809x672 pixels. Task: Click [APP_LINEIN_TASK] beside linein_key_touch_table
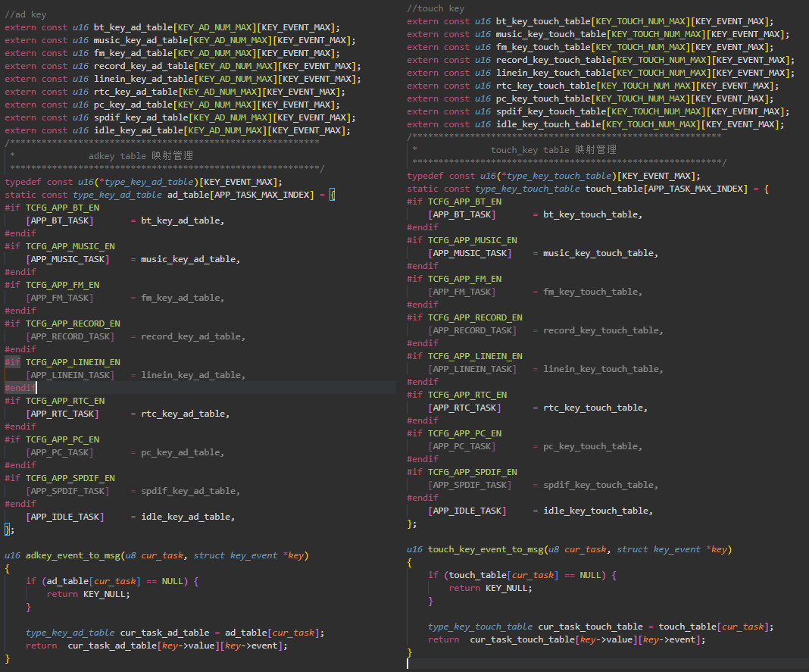click(473, 369)
